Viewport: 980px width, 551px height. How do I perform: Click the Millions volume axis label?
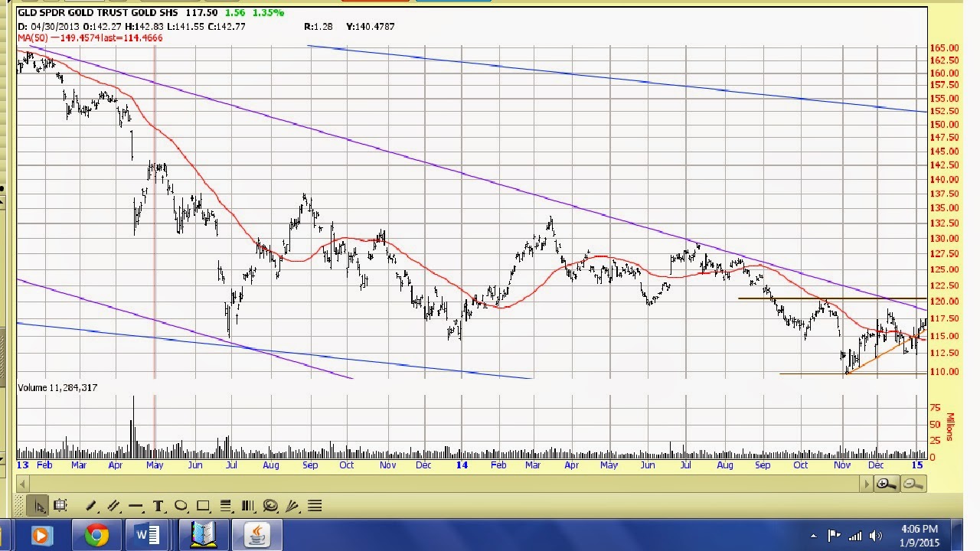pos(951,426)
